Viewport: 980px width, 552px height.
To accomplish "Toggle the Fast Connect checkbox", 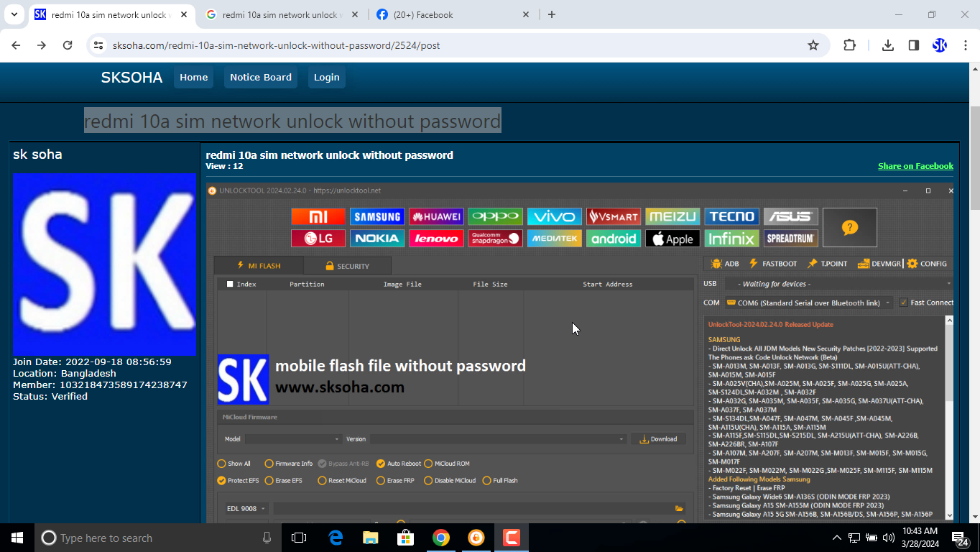I will [904, 303].
